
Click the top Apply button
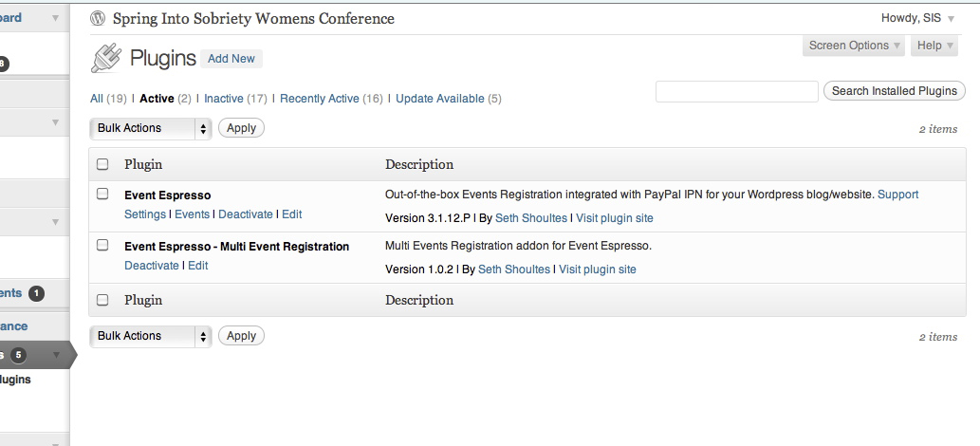click(241, 127)
